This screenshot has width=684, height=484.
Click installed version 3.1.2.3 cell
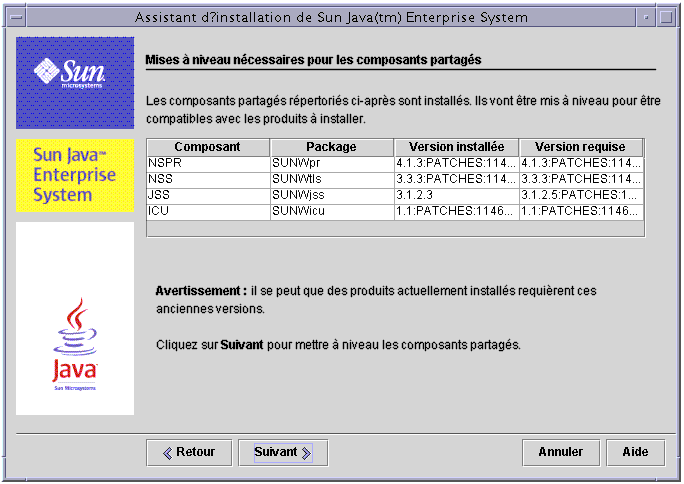click(x=457, y=196)
